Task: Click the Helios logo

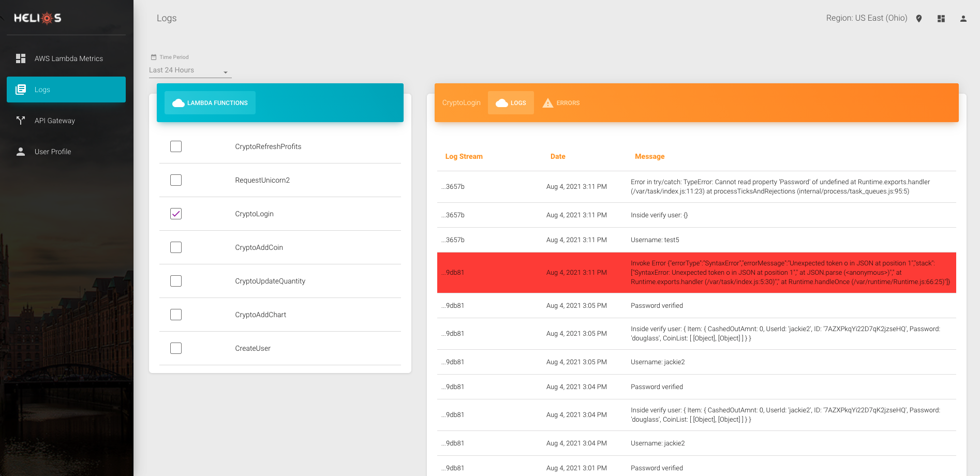Action: 38,18
